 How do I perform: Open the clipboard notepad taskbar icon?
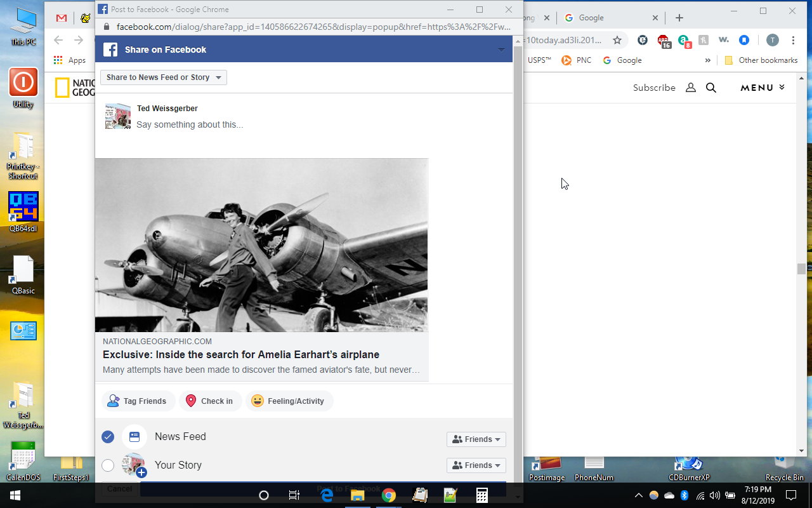419,495
